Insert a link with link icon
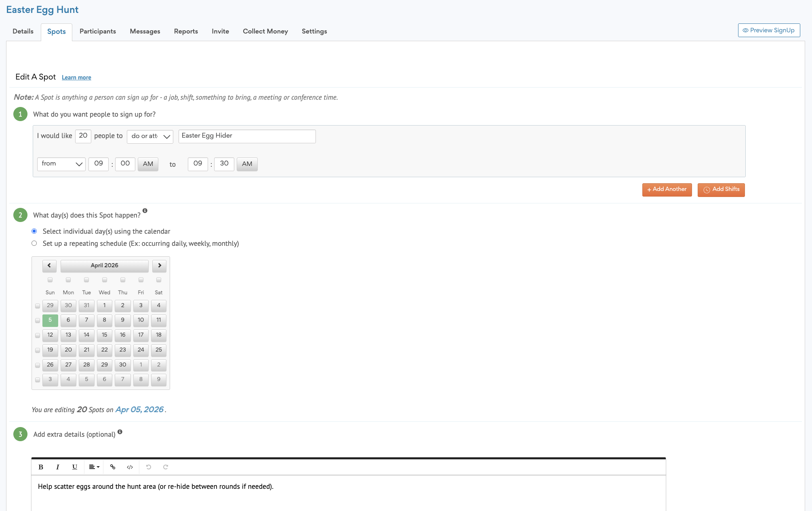Screen dimensions: 812x511 [113, 467]
